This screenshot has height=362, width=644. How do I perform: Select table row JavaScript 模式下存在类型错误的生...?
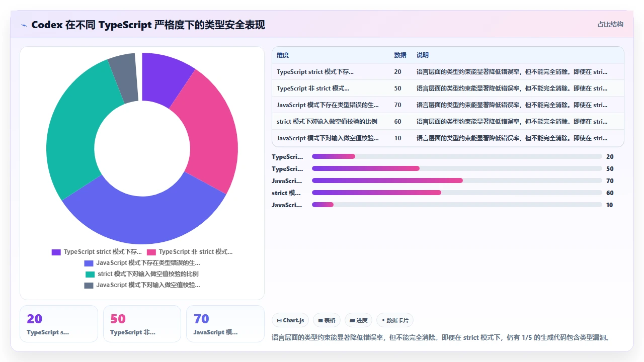[x=448, y=105]
